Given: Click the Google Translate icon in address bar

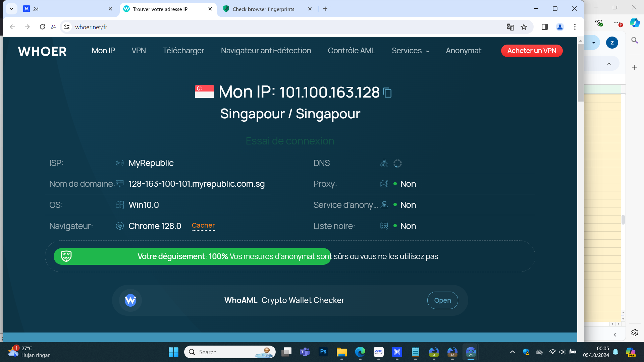Looking at the screenshot, I should click(510, 27).
